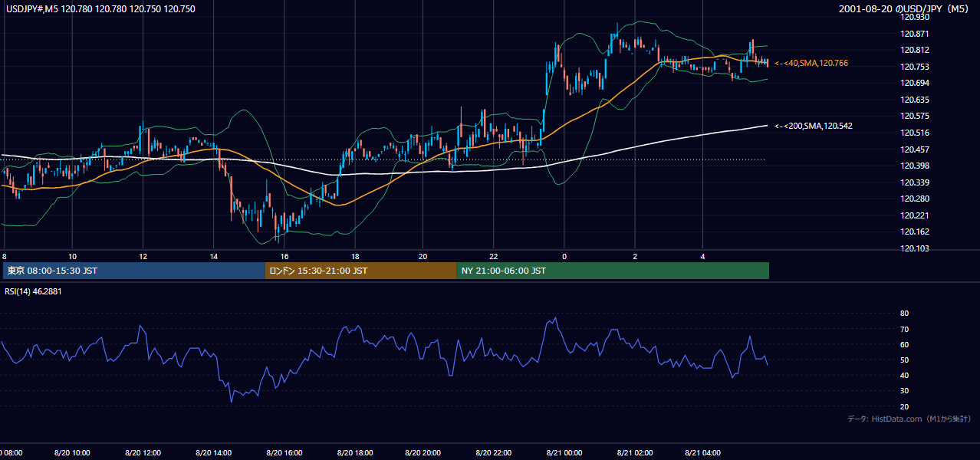The width and height of the screenshot is (980, 460).
Task: Click price axis label 120.930
Action: [x=915, y=18]
